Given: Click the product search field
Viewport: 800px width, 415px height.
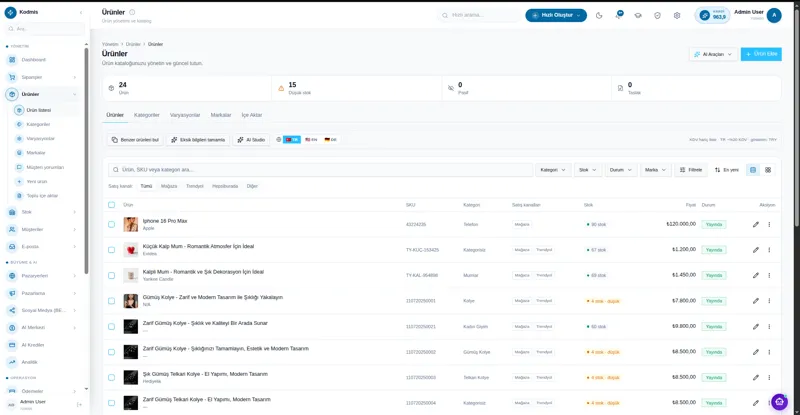Looking at the screenshot, I should click(x=320, y=170).
